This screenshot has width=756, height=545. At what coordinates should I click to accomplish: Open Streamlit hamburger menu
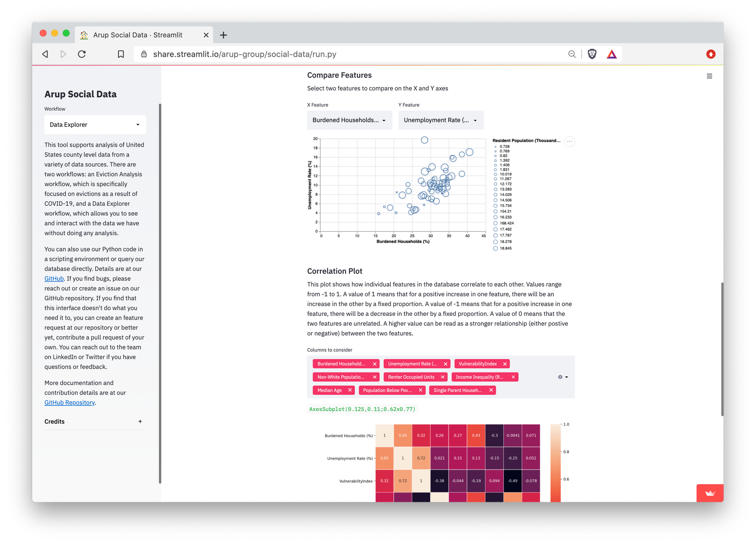[710, 76]
